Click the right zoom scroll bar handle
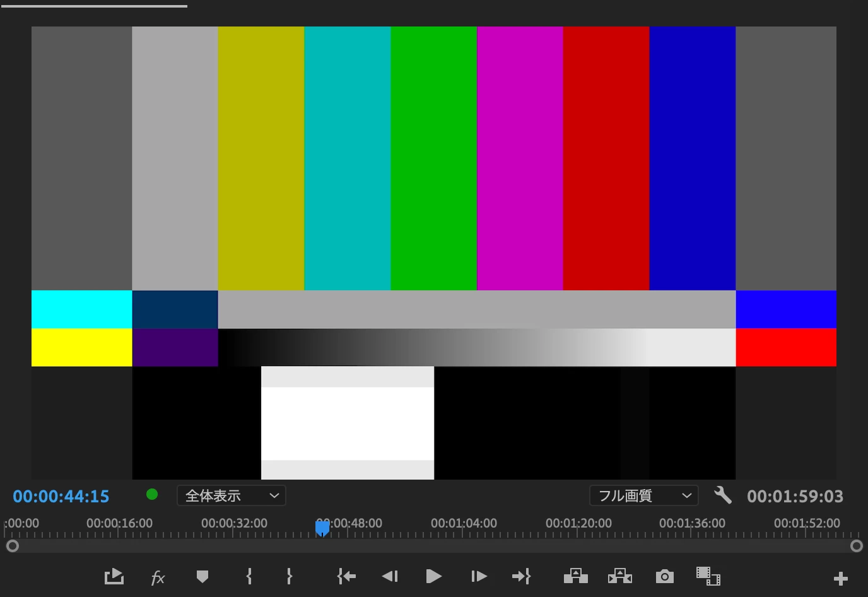868x597 pixels. [856, 546]
